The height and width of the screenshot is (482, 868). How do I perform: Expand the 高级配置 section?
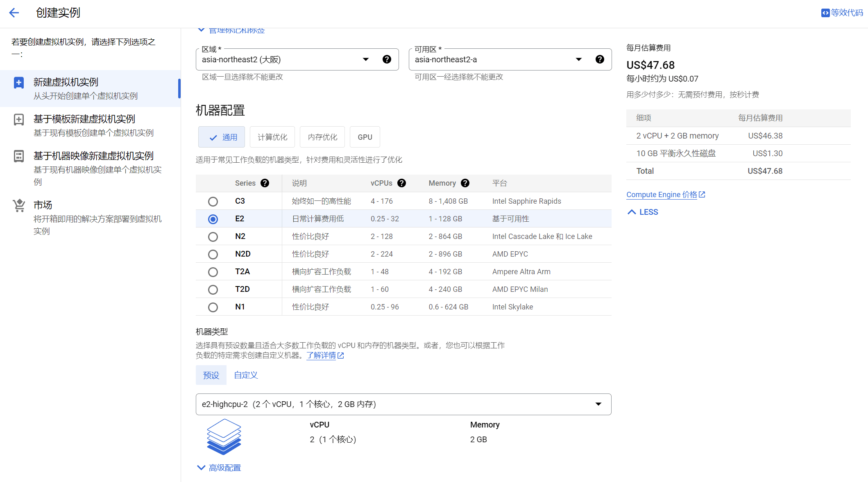pos(218,467)
